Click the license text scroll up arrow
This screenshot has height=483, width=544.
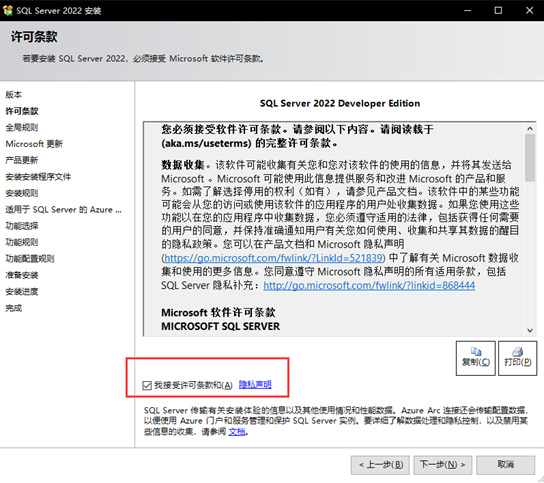click(x=530, y=129)
